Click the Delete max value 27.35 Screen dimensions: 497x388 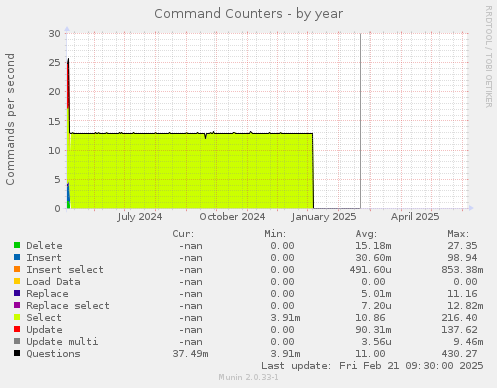click(462, 246)
